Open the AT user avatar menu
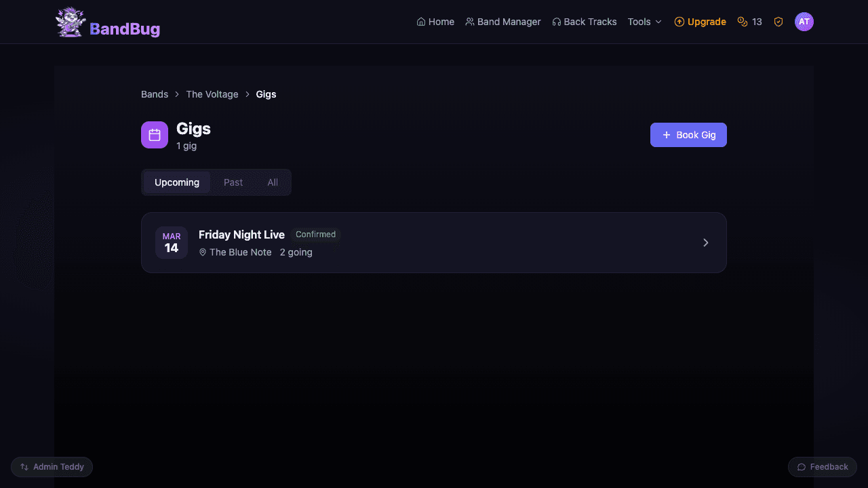868x488 pixels. point(804,22)
